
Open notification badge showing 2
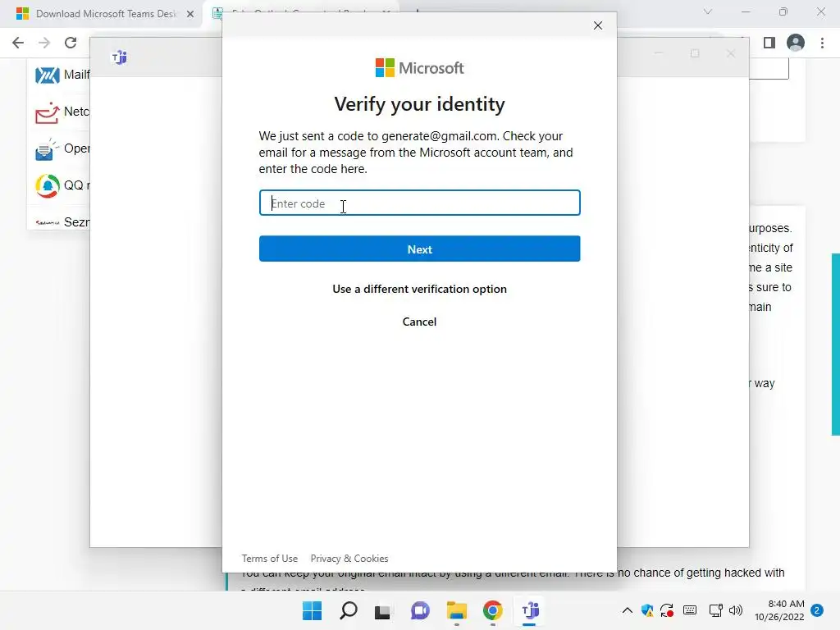pyautogui.click(x=817, y=610)
